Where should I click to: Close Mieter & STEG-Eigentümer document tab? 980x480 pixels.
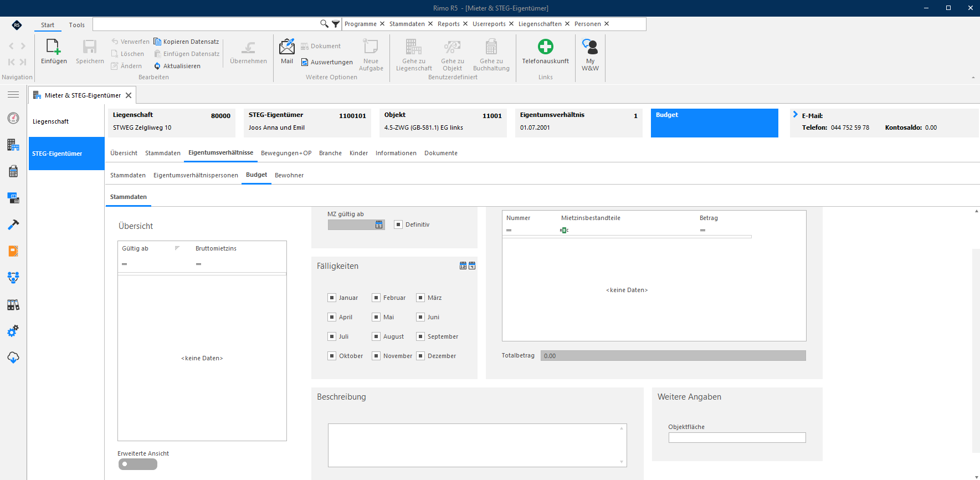click(129, 95)
